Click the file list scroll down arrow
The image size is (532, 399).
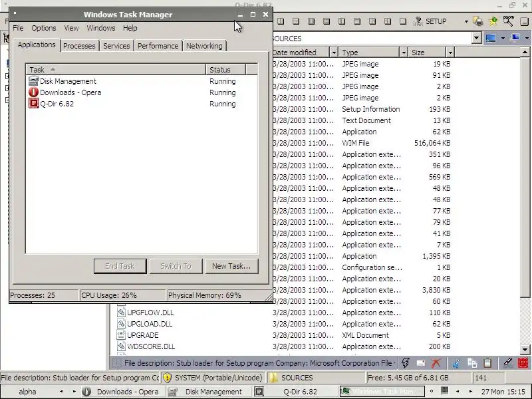pyautogui.click(x=525, y=349)
